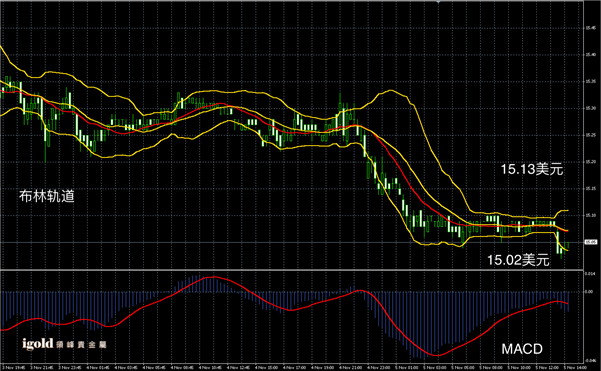Click the 布林轨道 Bollinger label
601x371 pixels.
pyautogui.click(x=47, y=196)
